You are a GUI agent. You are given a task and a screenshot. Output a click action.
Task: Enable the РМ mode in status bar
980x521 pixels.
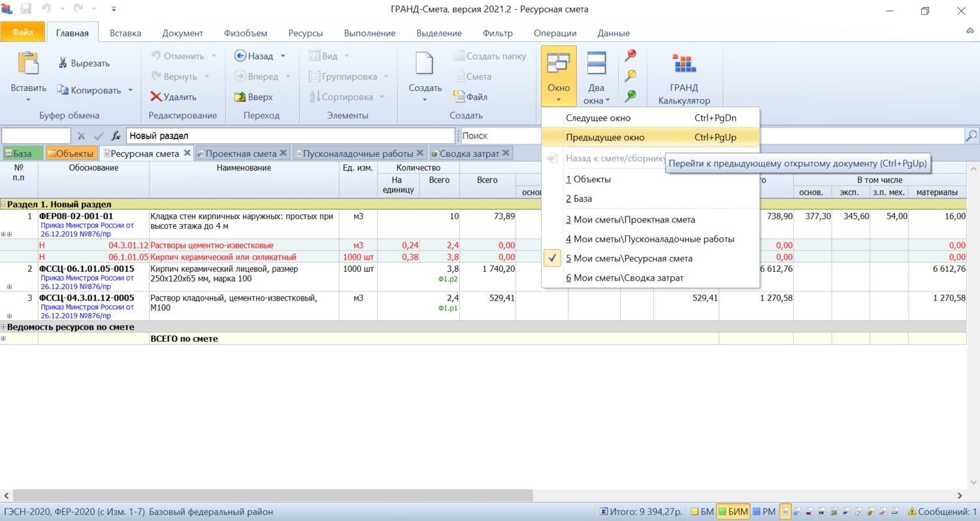763,512
